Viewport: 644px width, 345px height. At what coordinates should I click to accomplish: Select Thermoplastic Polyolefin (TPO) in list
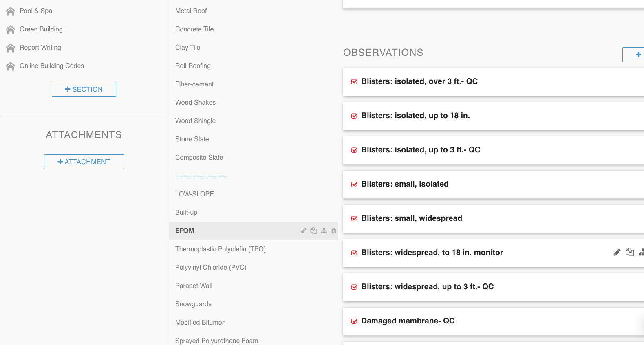tap(221, 249)
